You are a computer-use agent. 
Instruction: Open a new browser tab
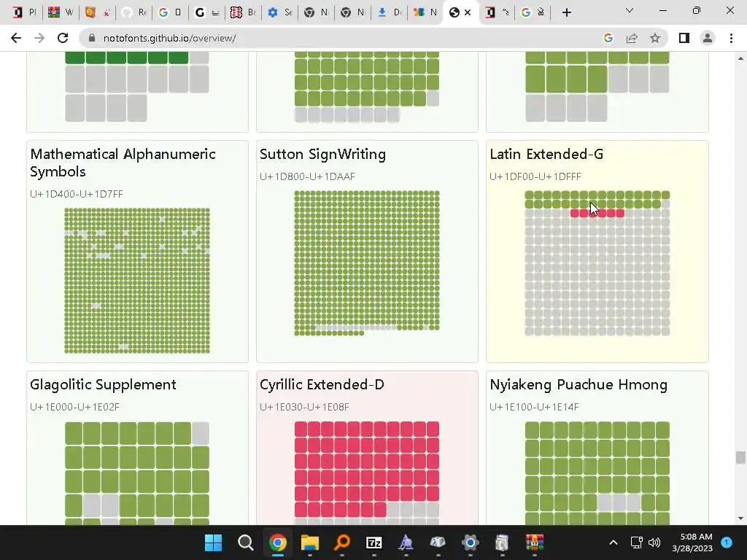pos(566,12)
